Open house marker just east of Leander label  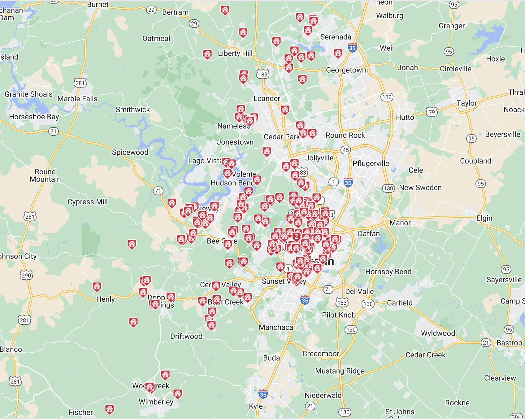click(285, 110)
